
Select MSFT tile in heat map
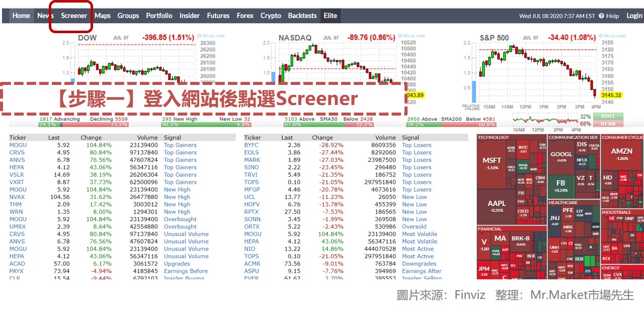(x=492, y=163)
